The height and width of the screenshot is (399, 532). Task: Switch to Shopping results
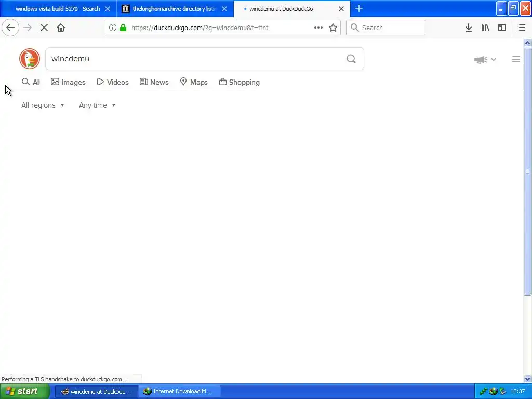point(239,82)
